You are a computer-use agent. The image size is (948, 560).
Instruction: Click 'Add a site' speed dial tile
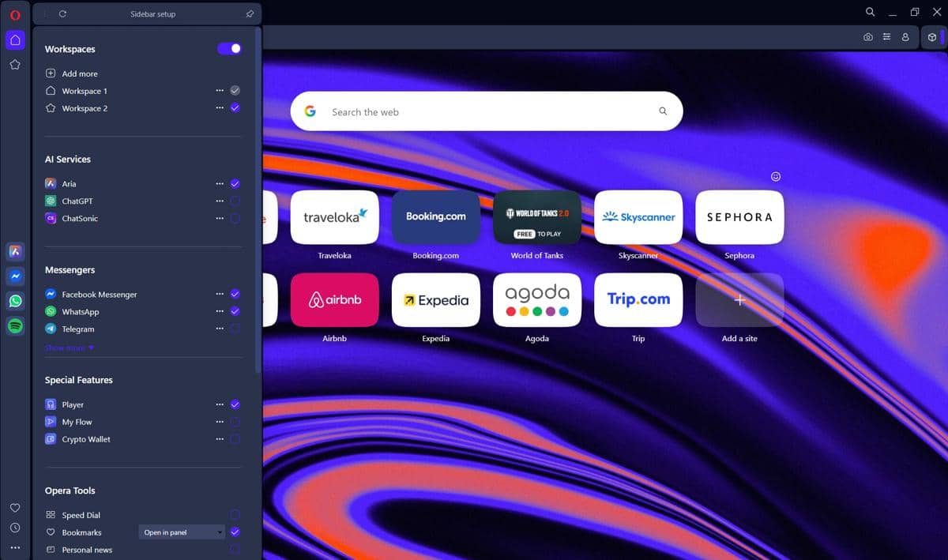pos(739,299)
